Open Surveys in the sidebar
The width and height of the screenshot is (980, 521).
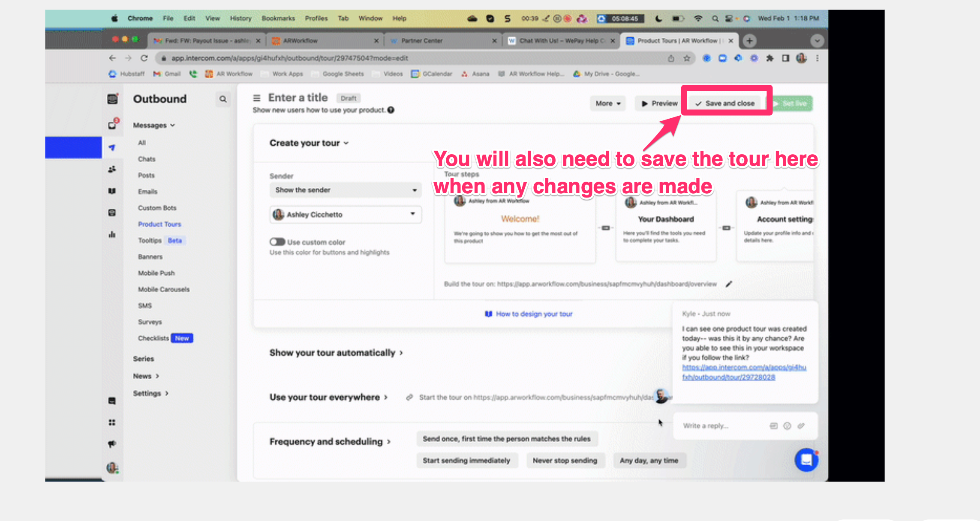pos(150,322)
